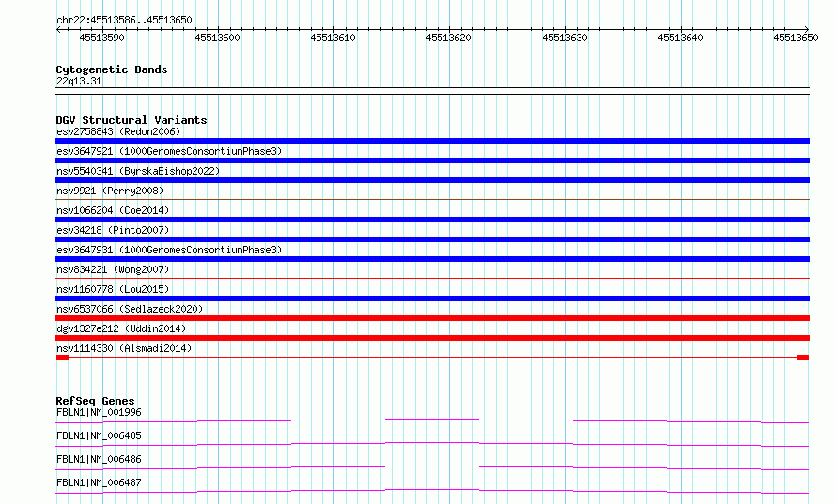The image size is (836, 504).
Task: Click the DGV Structural Variants track title
Action: (132, 120)
